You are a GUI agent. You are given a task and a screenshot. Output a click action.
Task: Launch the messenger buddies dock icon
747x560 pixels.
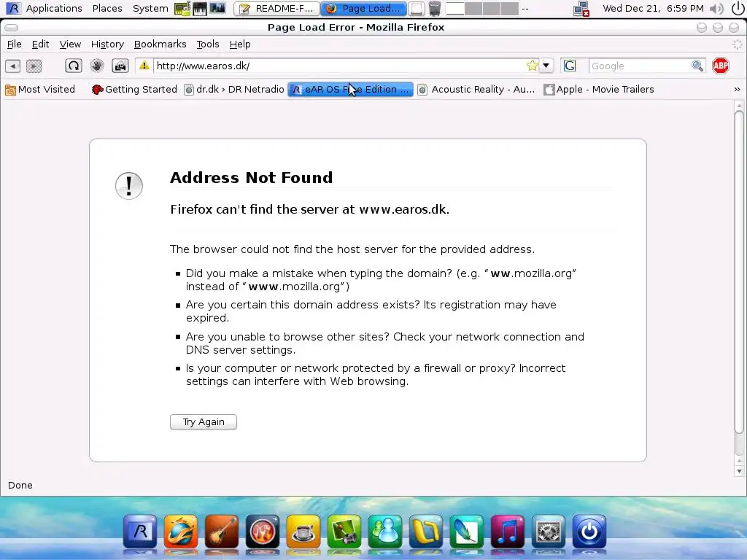[385, 532]
